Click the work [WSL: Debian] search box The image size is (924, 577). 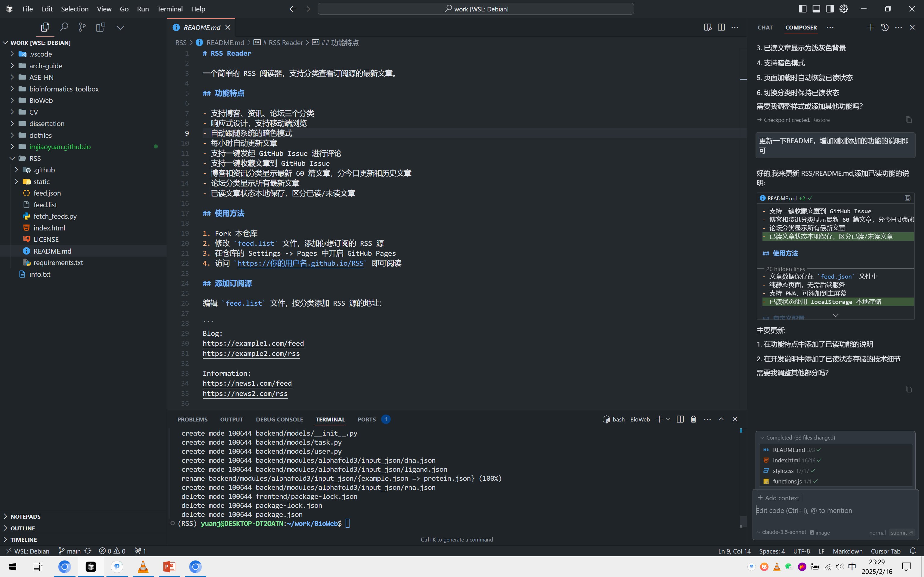click(x=476, y=9)
